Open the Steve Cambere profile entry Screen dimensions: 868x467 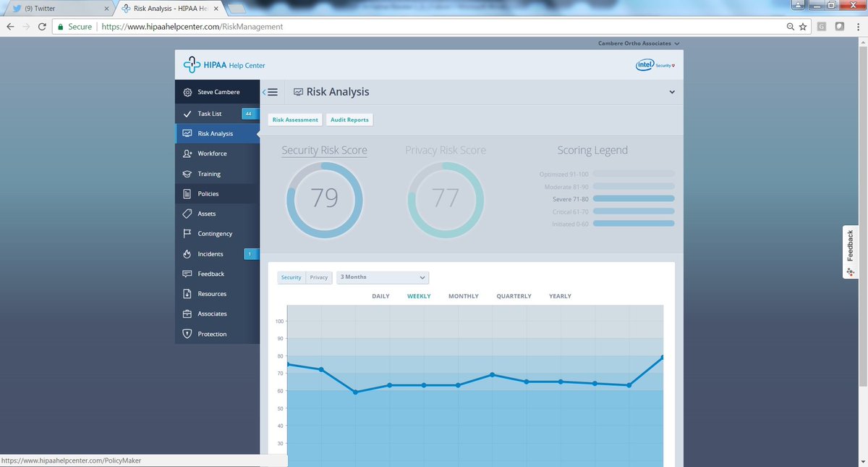[x=217, y=92]
